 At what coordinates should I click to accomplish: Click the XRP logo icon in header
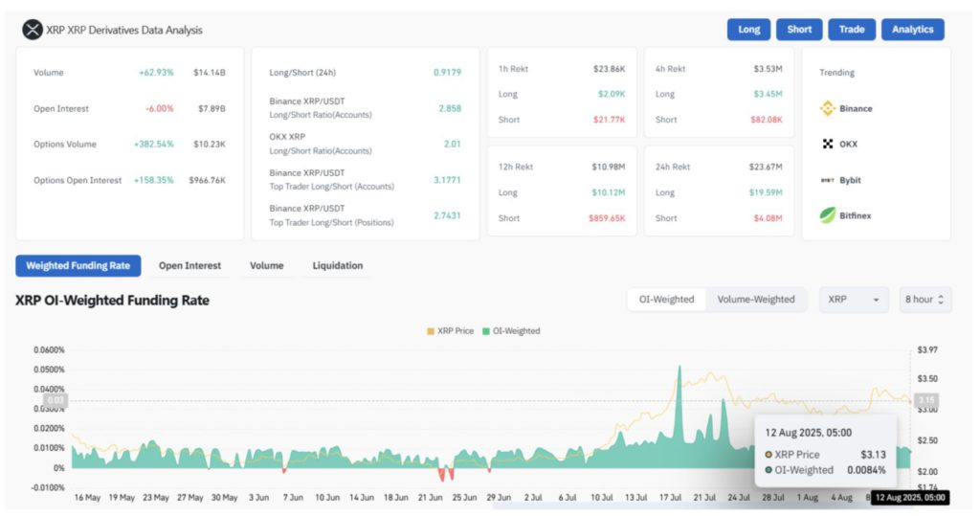point(33,30)
